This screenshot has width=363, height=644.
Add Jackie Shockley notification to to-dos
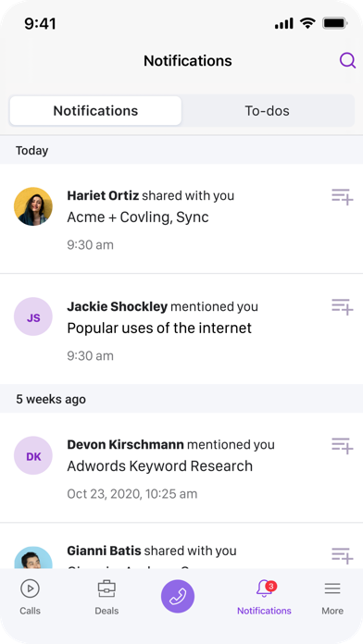343,307
